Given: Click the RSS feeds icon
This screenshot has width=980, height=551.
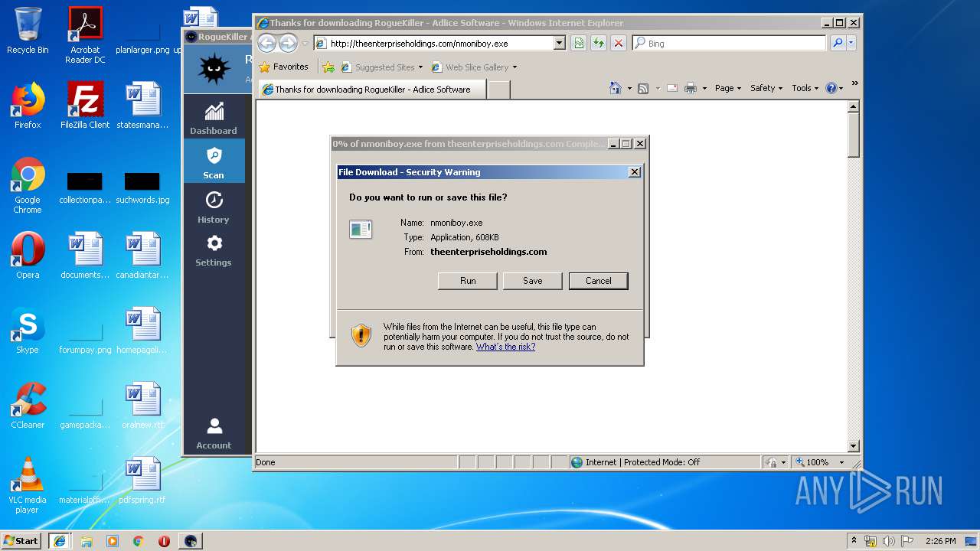Looking at the screenshot, I should (643, 88).
